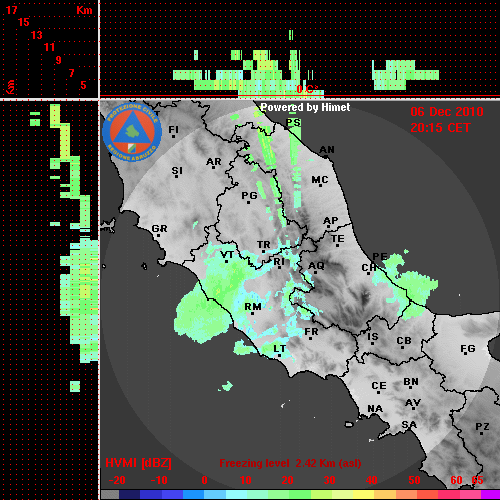The width and height of the screenshot is (500, 500).
Task: Click the 65 dBZ legend value
Action: pyautogui.click(x=477, y=480)
